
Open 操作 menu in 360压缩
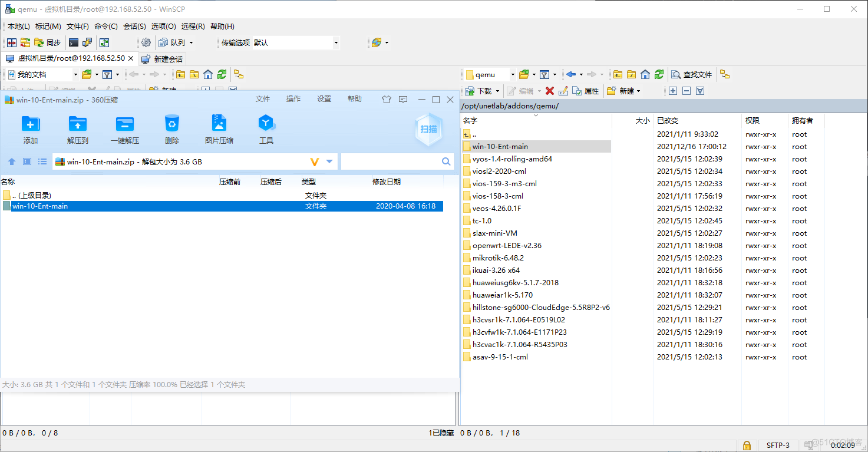(293, 99)
